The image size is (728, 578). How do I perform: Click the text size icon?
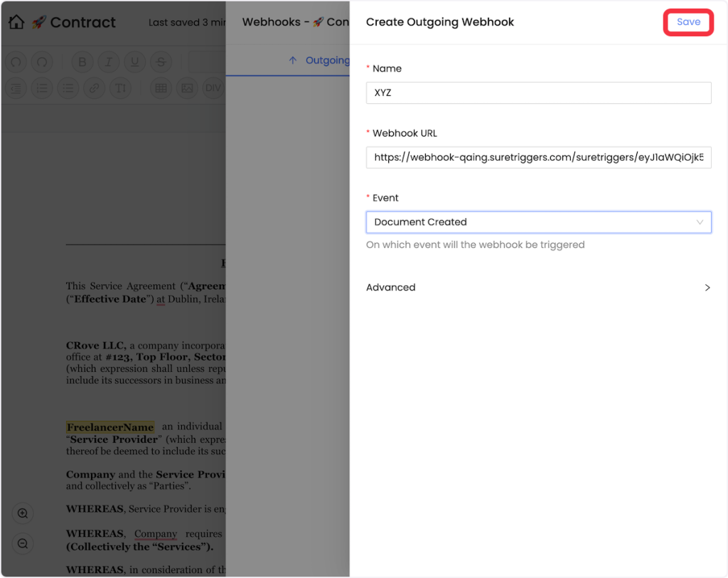[x=121, y=88]
